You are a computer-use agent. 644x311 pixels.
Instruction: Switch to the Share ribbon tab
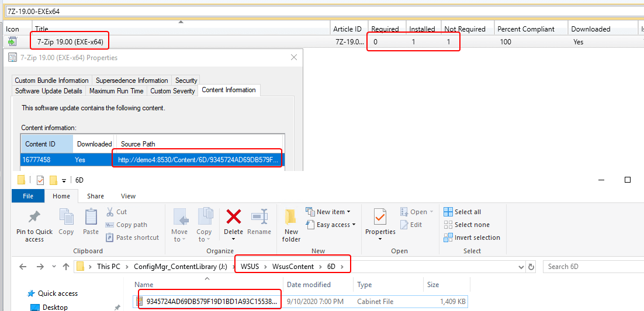(95, 196)
